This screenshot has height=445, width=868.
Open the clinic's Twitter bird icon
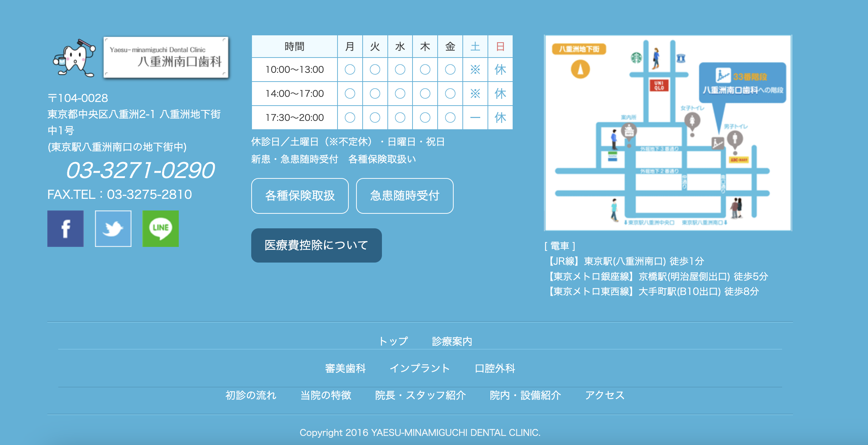[113, 229]
